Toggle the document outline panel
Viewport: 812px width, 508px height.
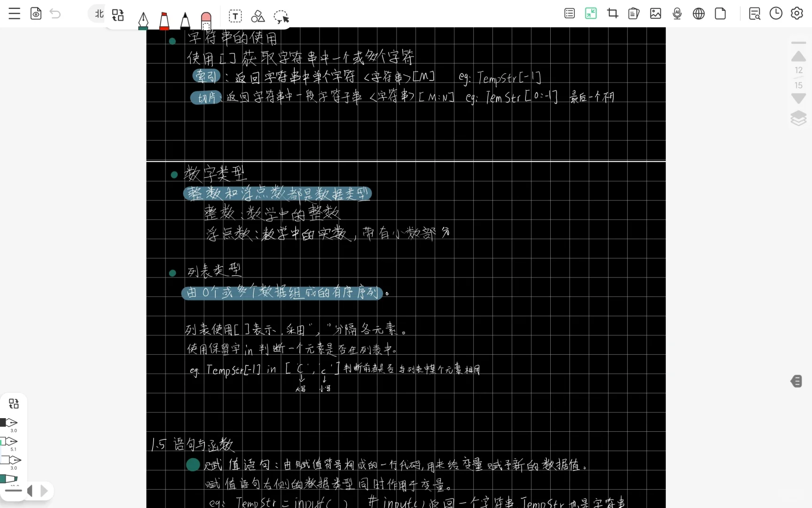pos(570,14)
